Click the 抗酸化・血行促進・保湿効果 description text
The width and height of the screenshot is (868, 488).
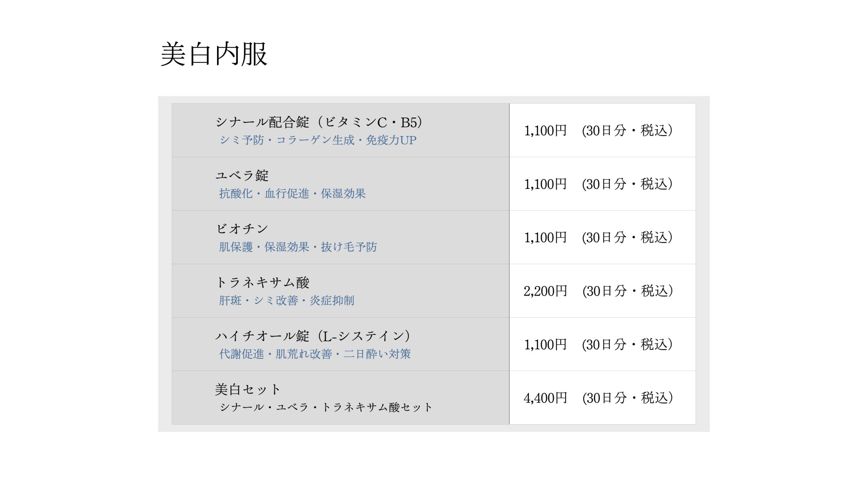pyautogui.click(x=292, y=194)
